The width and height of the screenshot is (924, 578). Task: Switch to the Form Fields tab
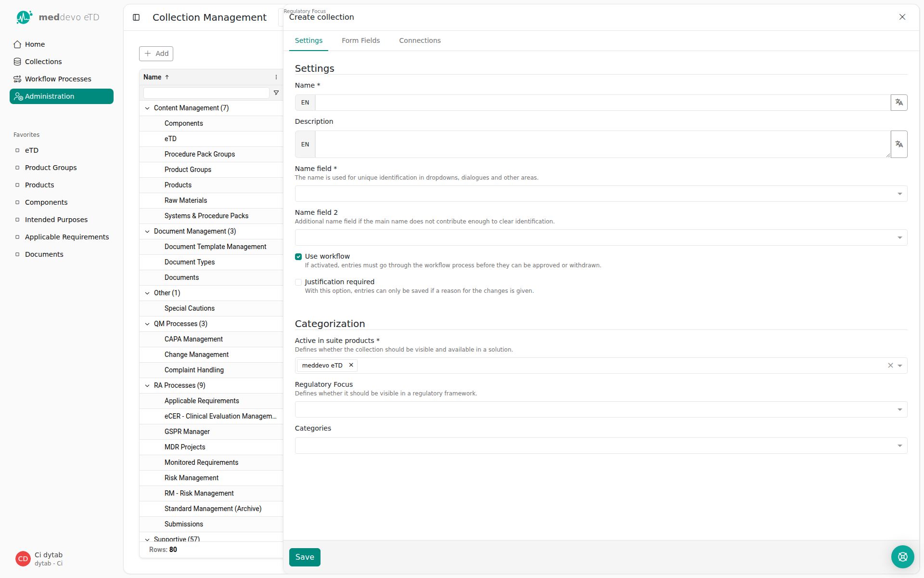pyautogui.click(x=360, y=40)
